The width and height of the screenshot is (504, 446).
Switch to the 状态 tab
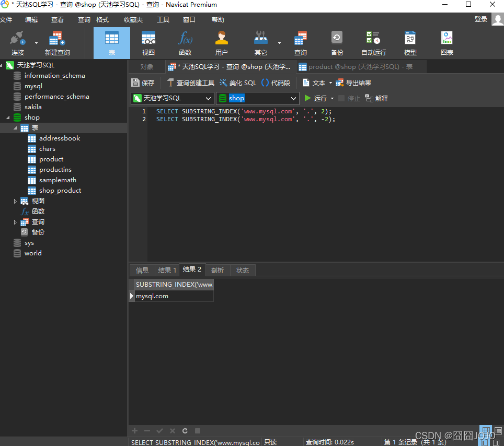click(x=243, y=271)
